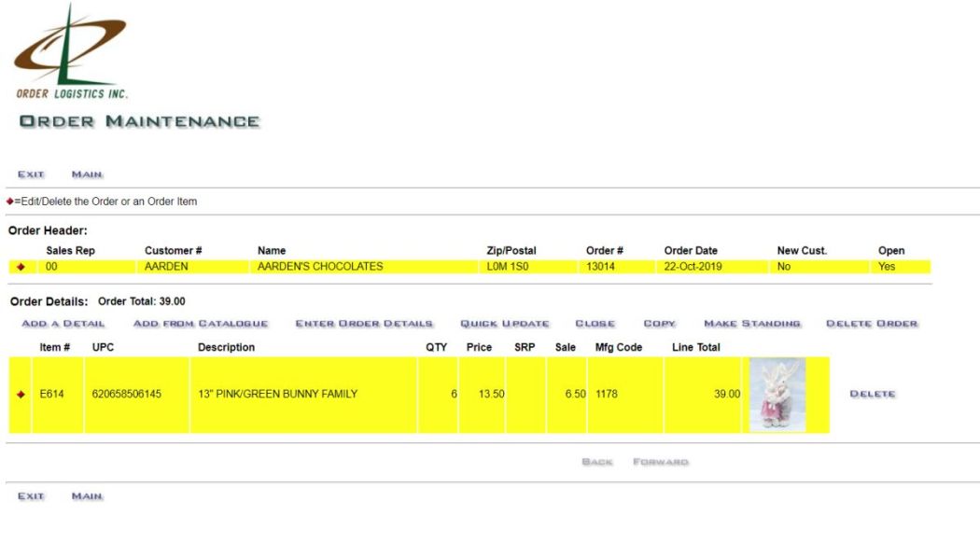Screen dimensions: 980x543
Task: Click the Forward navigation link
Action: [661, 459]
